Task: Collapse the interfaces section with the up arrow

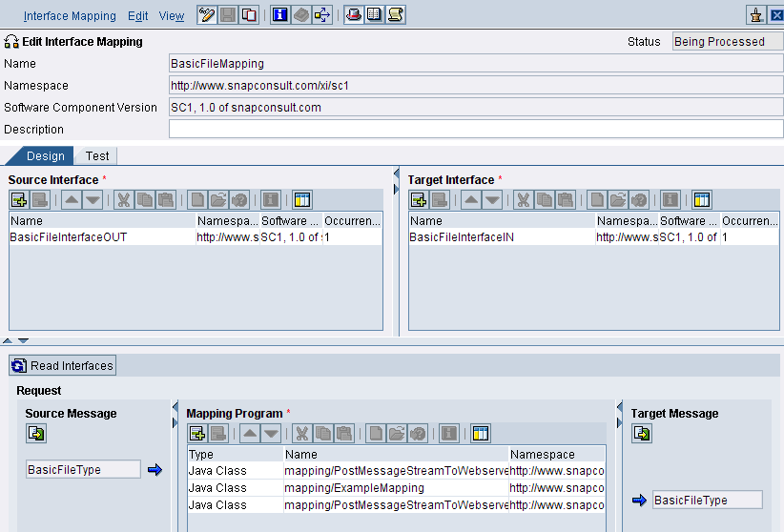Action: (8, 341)
